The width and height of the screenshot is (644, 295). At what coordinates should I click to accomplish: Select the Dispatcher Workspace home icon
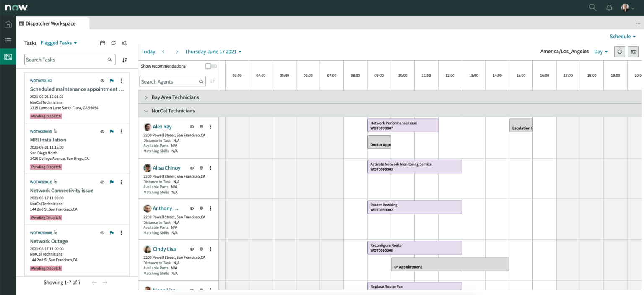click(x=8, y=24)
